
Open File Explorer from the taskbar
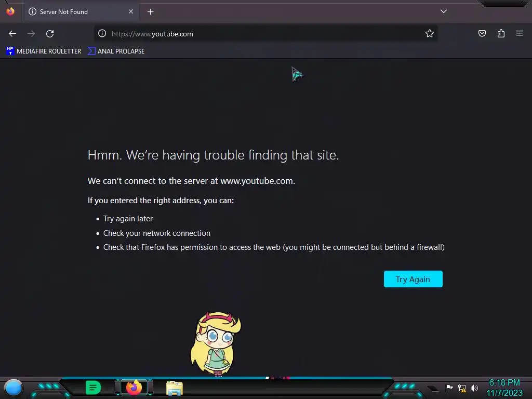pyautogui.click(x=175, y=388)
